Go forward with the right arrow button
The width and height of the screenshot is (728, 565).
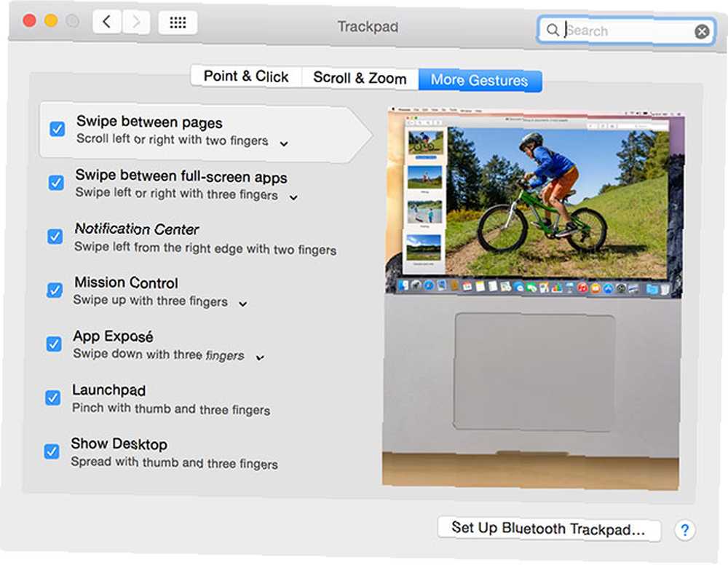(x=136, y=21)
